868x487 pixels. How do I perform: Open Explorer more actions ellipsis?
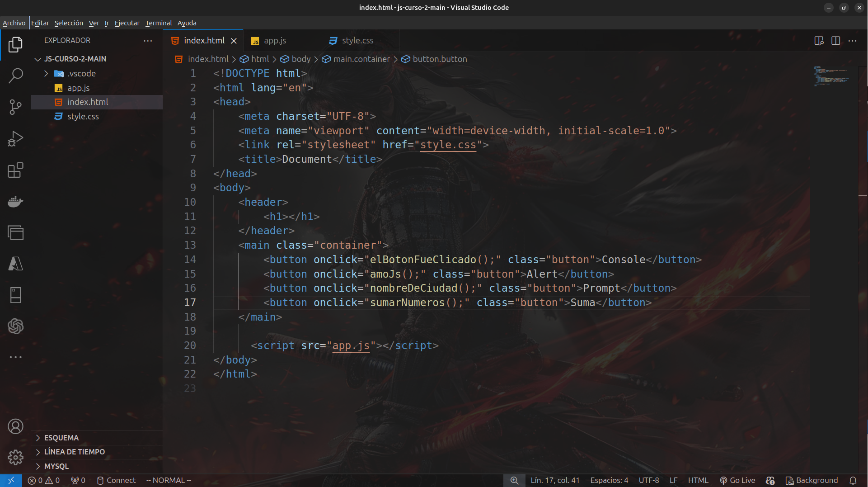coord(148,41)
